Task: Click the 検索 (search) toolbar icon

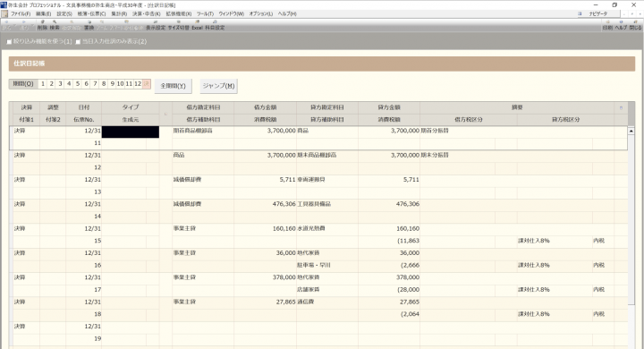Action: (55, 25)
